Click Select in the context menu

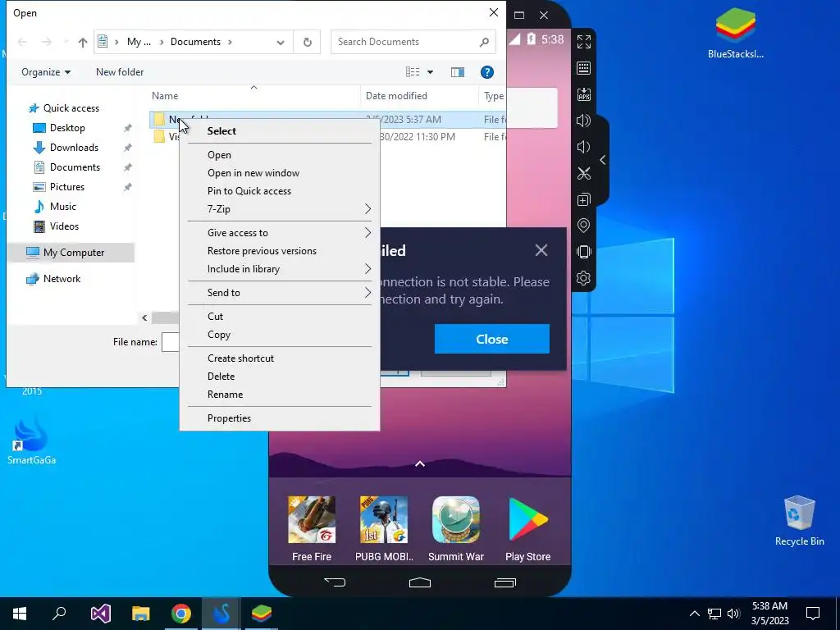click(x=280, y=131)
